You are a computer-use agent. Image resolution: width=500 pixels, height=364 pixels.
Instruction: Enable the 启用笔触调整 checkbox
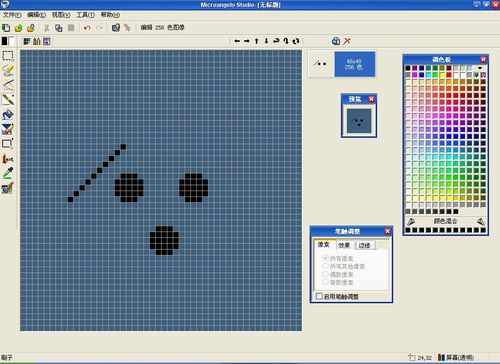319,296
